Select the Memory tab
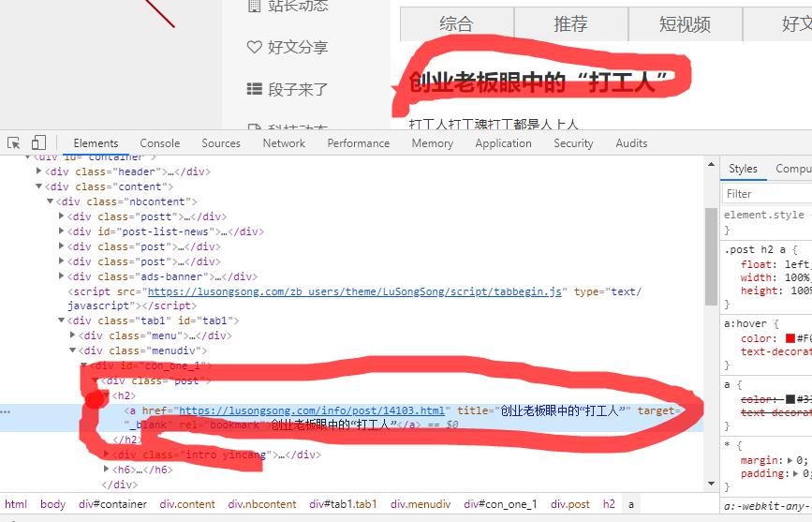The image size is (812, 522). pos(433,143)
